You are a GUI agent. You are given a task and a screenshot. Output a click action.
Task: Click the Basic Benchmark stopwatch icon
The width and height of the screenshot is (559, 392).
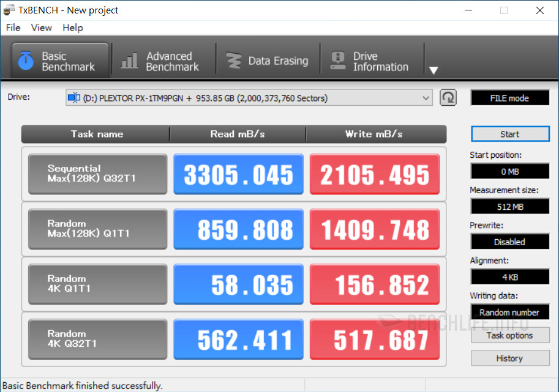point(26,61)
